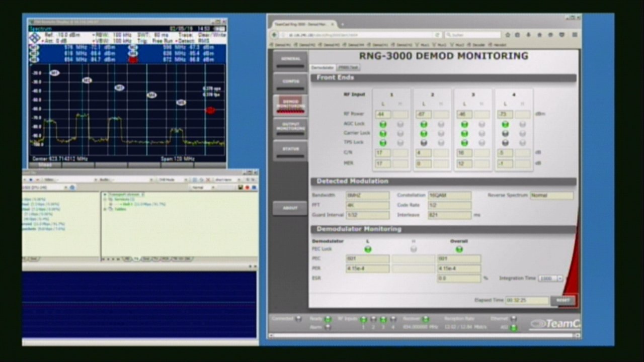This screenshot has height=362, width=644.
Task: Open OUTPUT MONITORING in the sidebar
Action: (x=290, y=128)
